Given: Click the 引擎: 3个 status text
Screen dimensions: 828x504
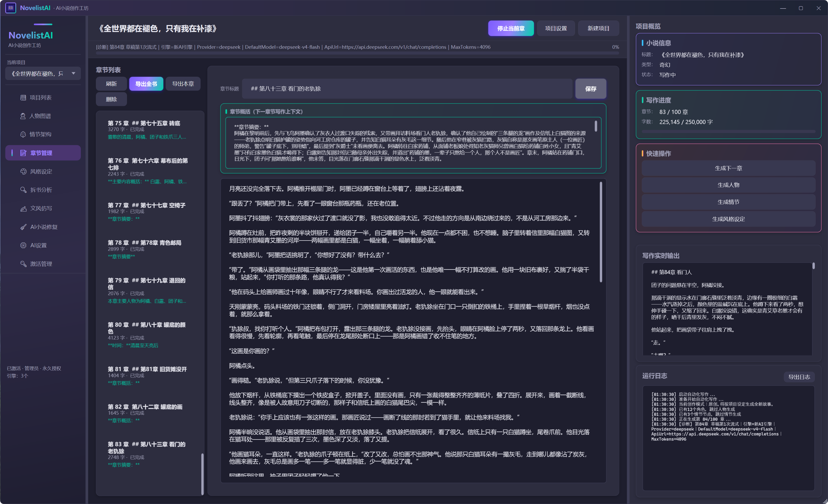Looking at the screenshot, I should coord(18,376).
